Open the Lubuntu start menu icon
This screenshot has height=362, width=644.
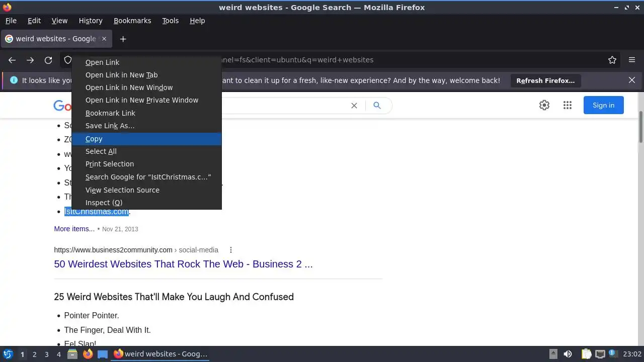coord(8,354)
